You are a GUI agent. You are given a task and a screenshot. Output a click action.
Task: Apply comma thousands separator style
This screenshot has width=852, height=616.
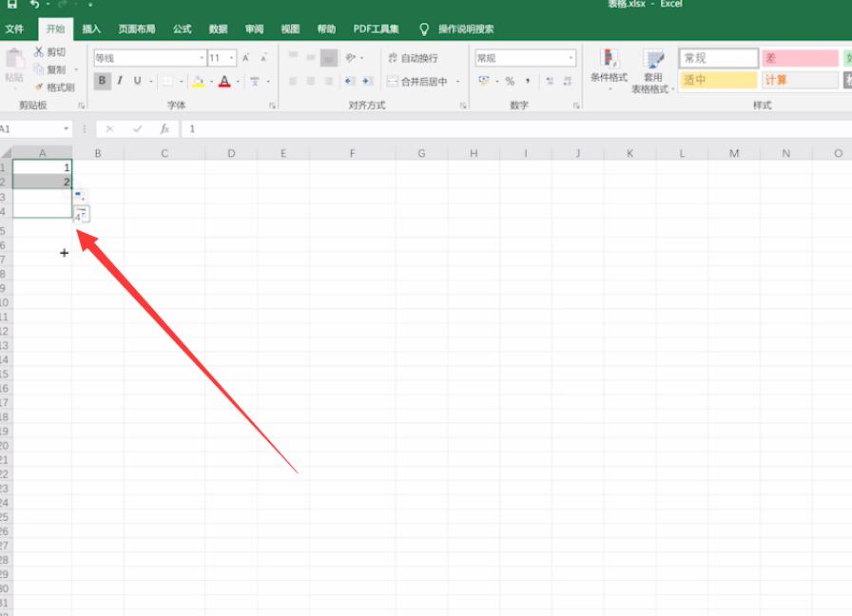[x=527, y=82]
